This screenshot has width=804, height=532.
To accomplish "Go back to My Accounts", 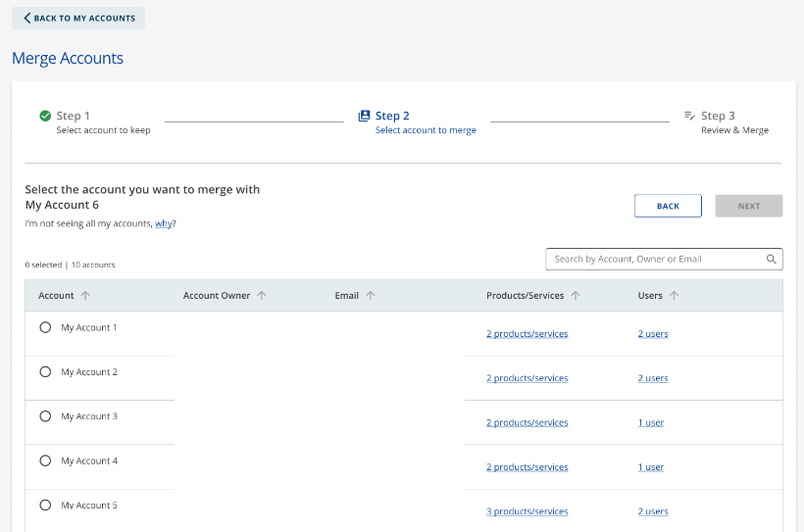I will click(78, 19).
